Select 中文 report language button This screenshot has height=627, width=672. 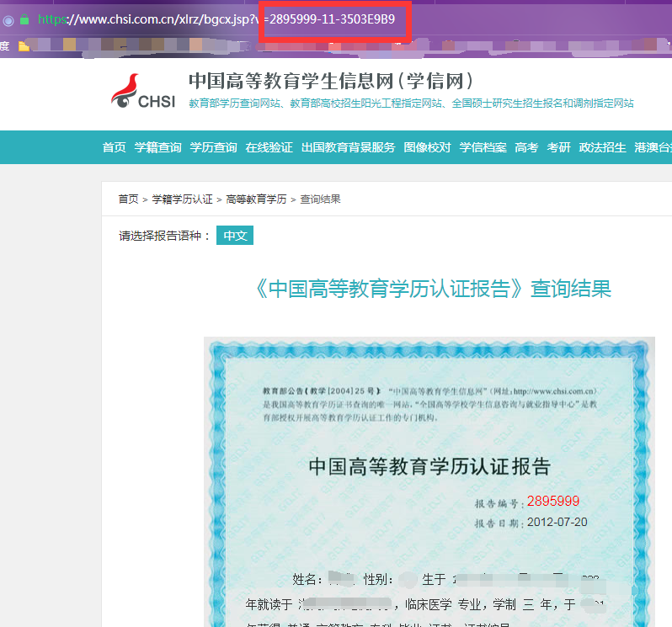(234, 236)
